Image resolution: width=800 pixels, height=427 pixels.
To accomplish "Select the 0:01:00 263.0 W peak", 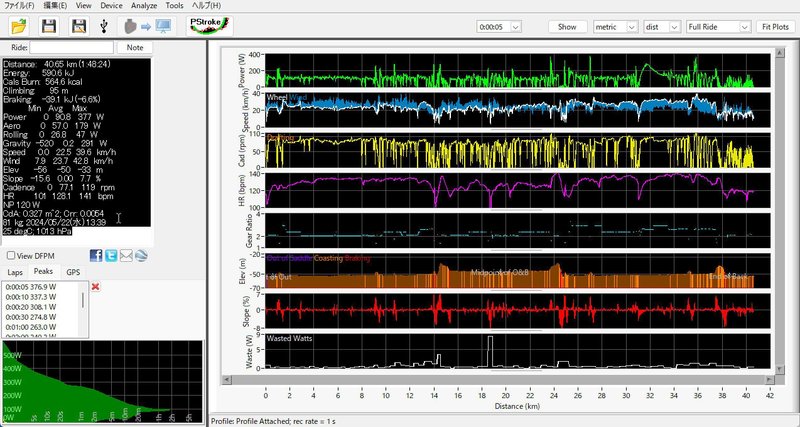I will (x=31, y=327).
